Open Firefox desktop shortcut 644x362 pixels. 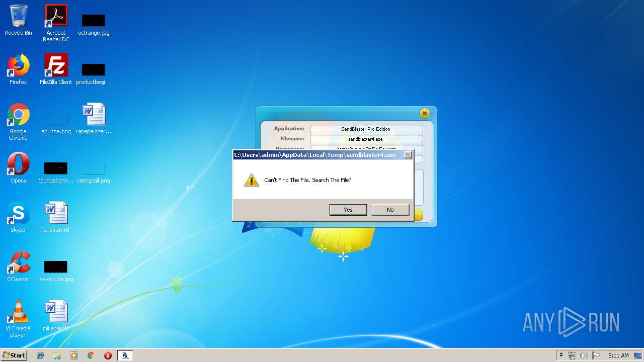tap(18, 69)
